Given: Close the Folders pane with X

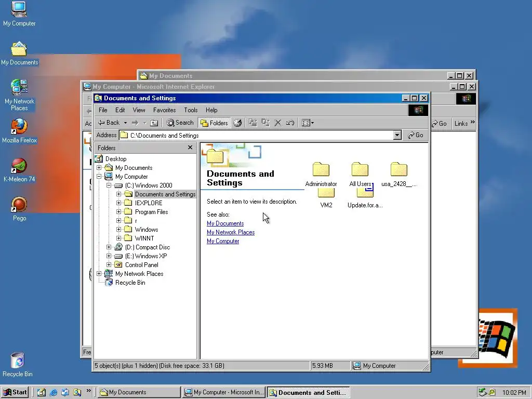Looking at the screenshot, I should (190, 148).
